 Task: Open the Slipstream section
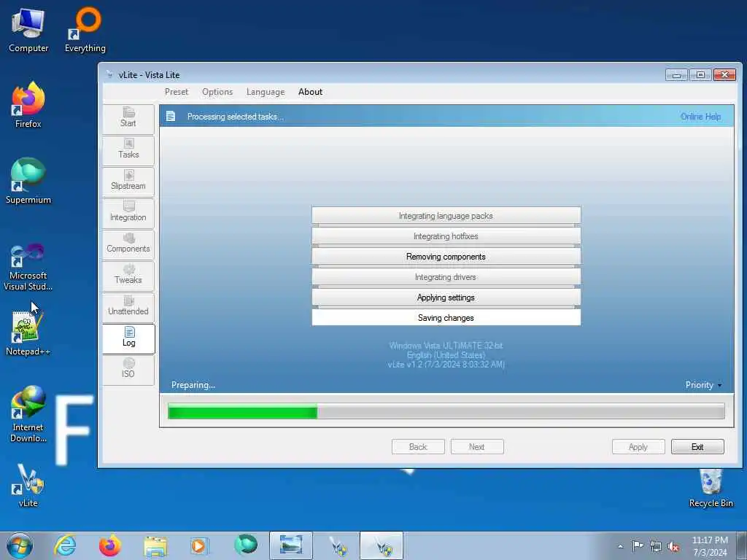point(128,181)
